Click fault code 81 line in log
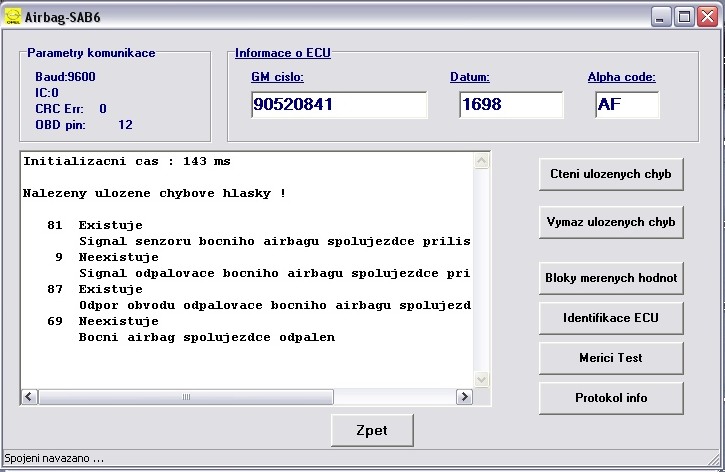Viewport: 725px width, 472px height. 110,225
